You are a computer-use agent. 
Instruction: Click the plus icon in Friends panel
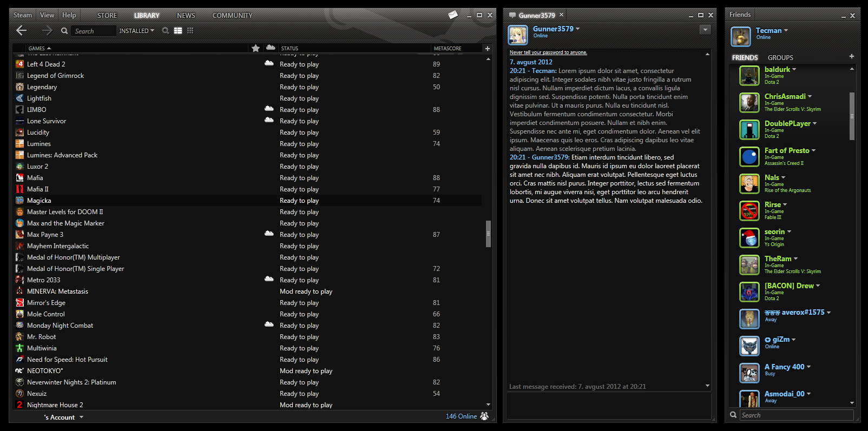click(x=851, y=56)
